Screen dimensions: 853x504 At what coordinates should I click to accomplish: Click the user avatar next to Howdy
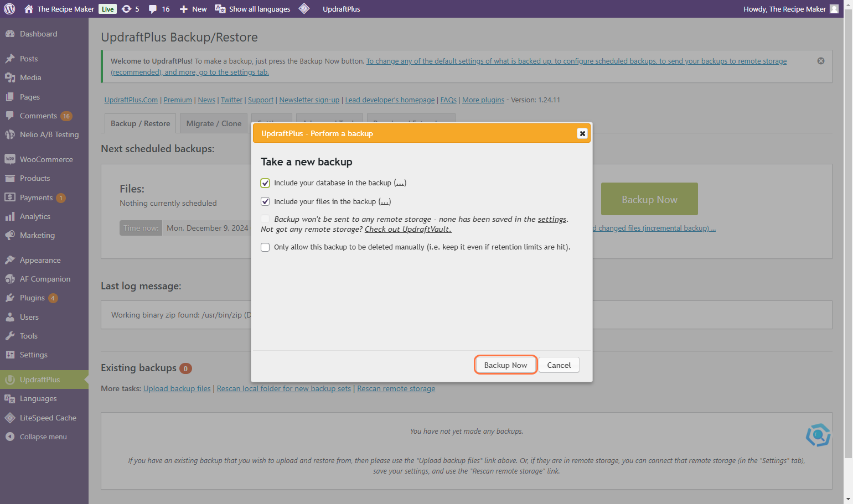[x=834, y=9]
